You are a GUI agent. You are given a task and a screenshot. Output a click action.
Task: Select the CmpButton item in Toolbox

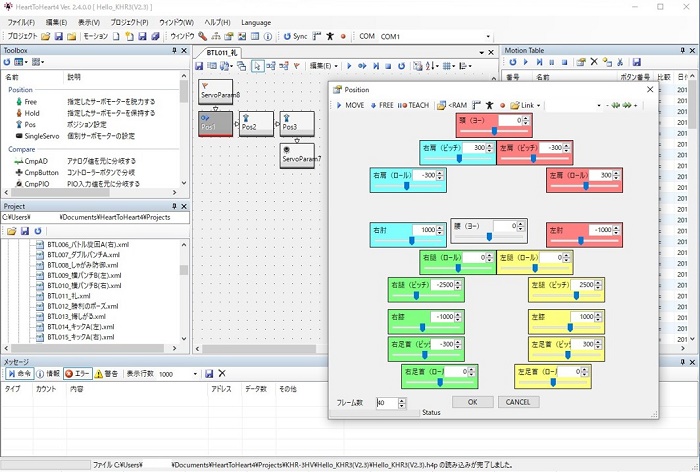coord(40,172)
